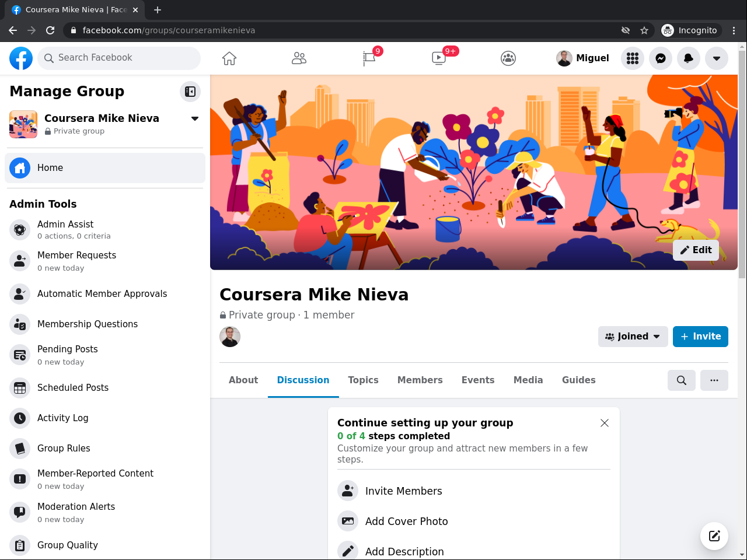Switch to the Topics tab
Screen dimensions: 747x560
coord(363,380)
